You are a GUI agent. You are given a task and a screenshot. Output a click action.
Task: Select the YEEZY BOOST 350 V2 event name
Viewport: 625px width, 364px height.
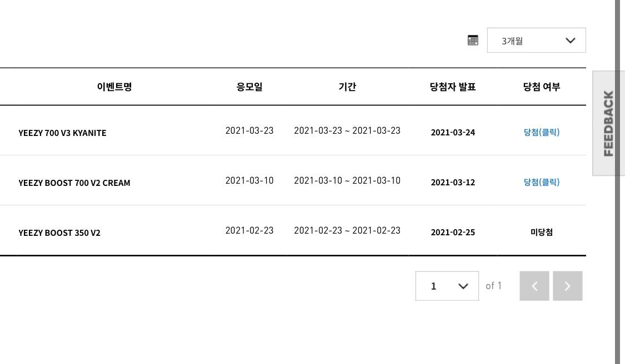pos(59,232)
